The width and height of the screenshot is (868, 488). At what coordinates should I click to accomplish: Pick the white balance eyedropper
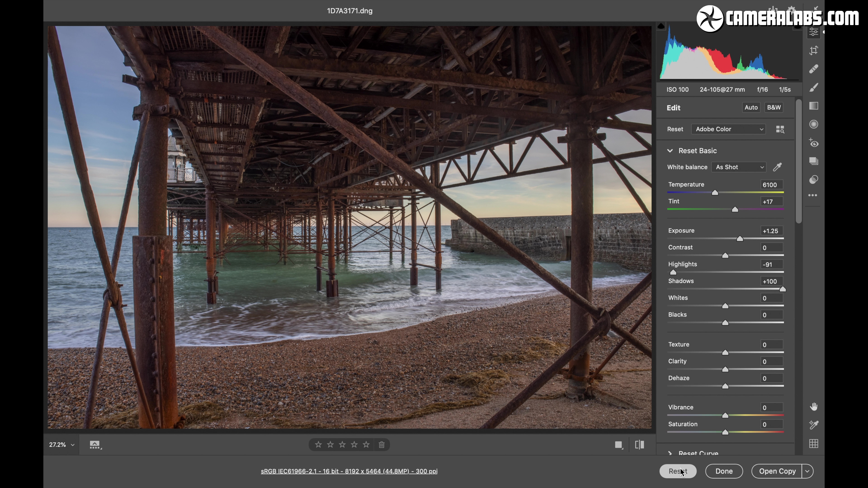777,167
